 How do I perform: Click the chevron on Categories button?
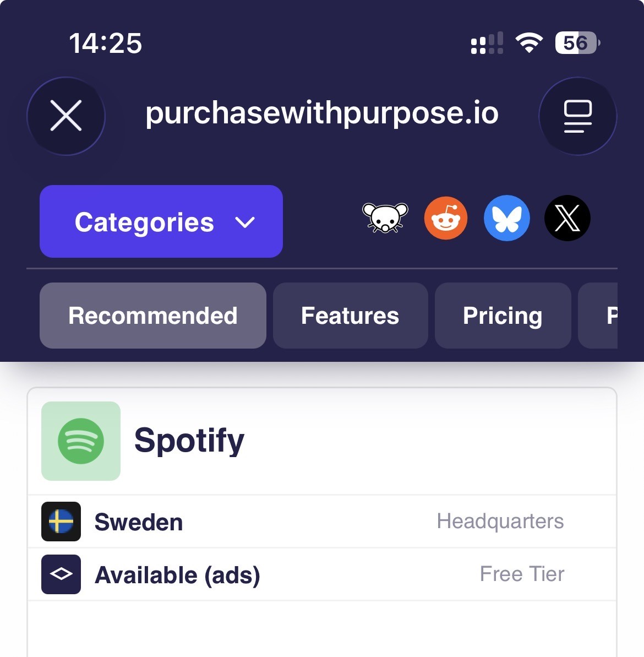(x=245, y=222)
